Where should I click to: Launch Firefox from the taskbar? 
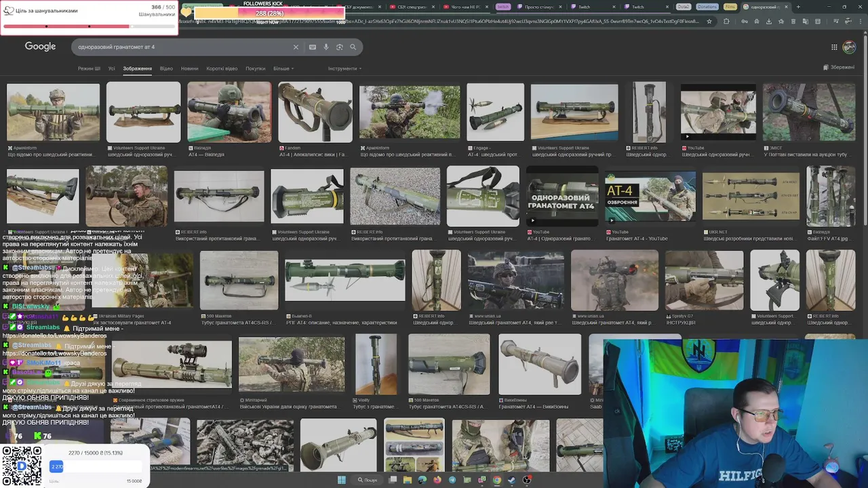pos(437,480)
